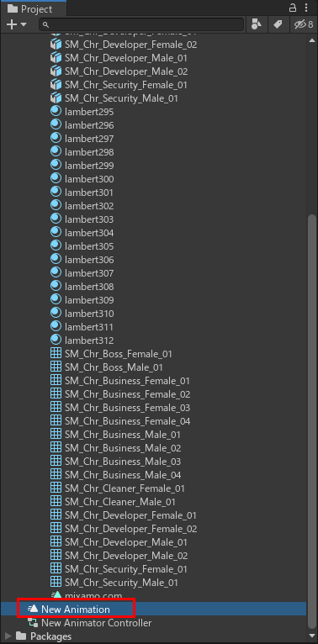This screenshot has height=644, width=318.
Task: Click the lambert295 material sphere icon
Action: pyautogui.click(x=56, y=112)
